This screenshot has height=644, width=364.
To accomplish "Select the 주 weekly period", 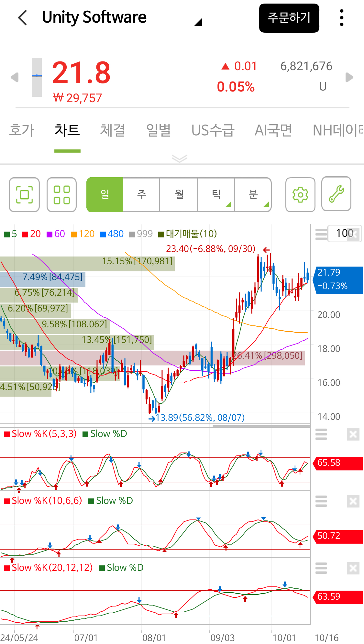I will coord(141,195).
